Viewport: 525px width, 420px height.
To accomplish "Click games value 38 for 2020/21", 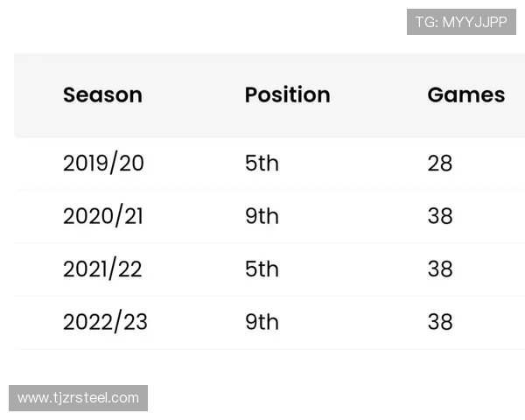I will (x=440, y=216).
